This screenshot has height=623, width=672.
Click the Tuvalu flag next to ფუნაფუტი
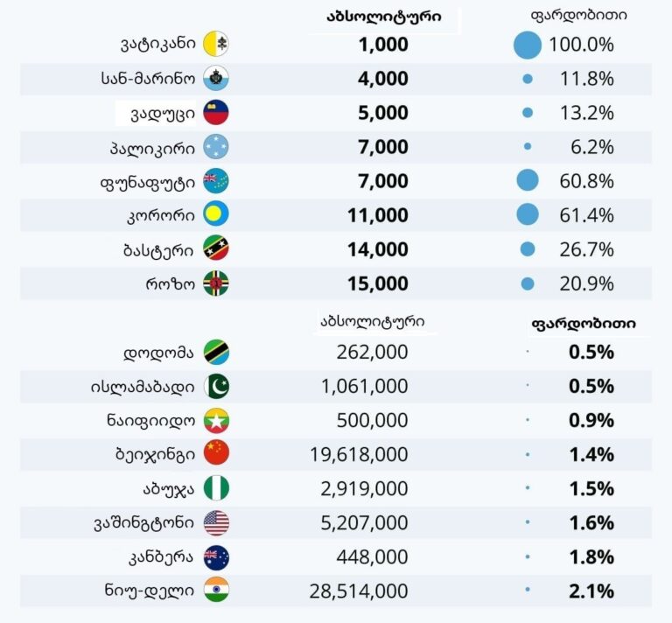point(215,181)
